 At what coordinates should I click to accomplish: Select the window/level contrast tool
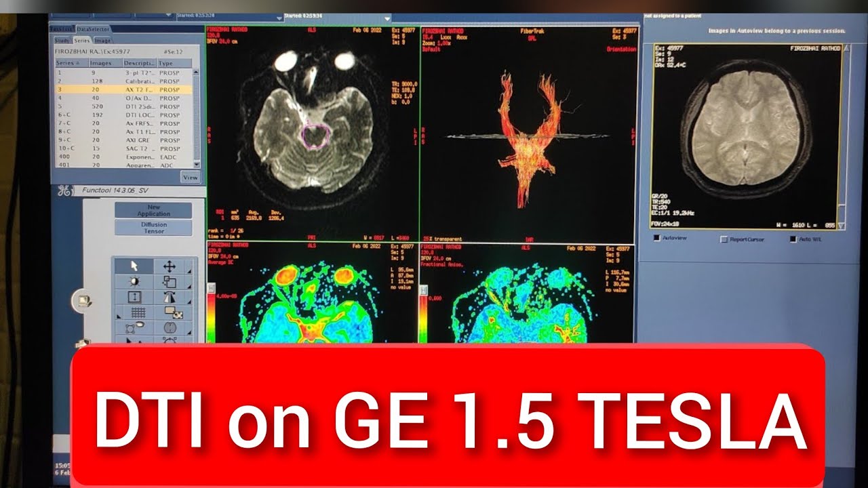coord(134,281)
